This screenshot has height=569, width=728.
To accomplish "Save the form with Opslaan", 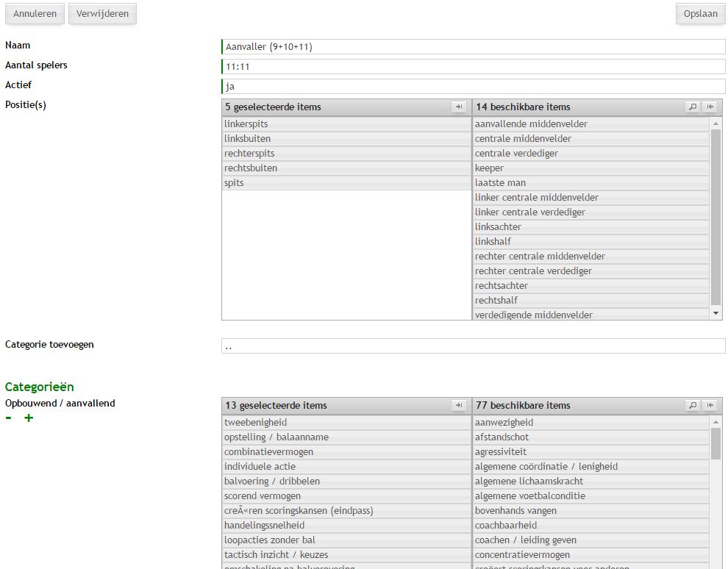I will pos(700,14).
